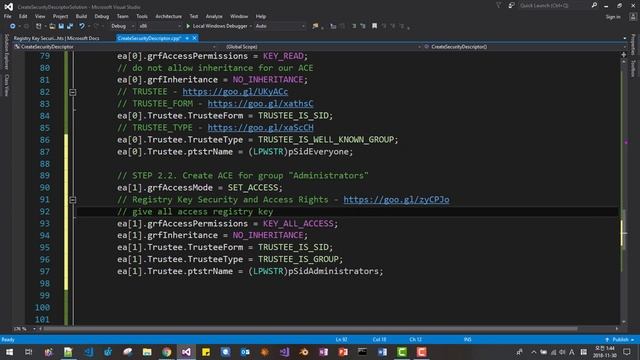Open Word from the taskbar
This screenshot has height=360, width=640.
tap(382, 352)
